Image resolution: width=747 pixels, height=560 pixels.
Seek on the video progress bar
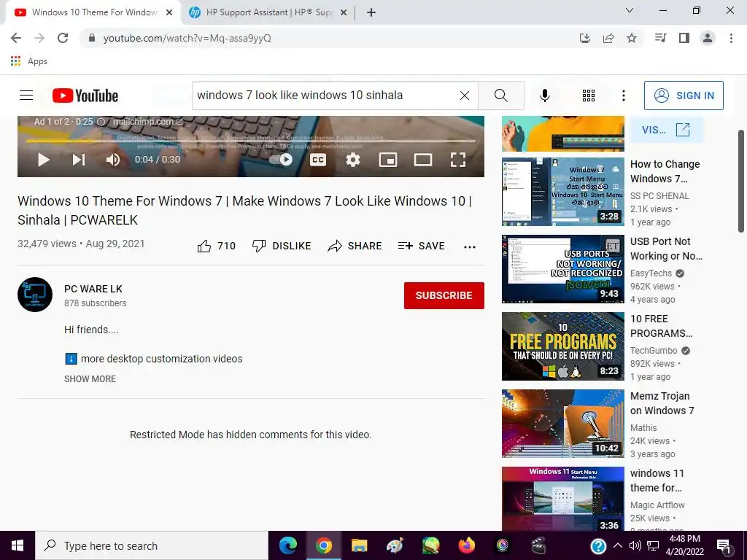click(251, 141)
